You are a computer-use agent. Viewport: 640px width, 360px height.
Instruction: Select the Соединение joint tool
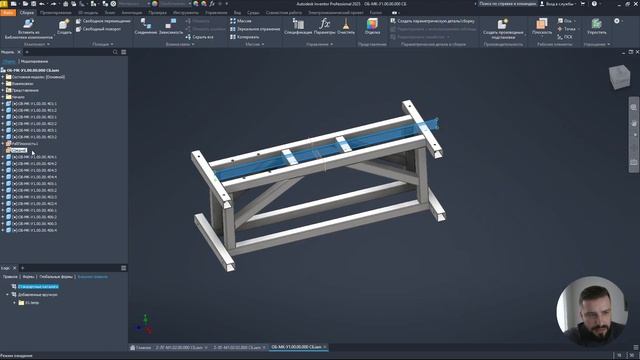(145, 27)
